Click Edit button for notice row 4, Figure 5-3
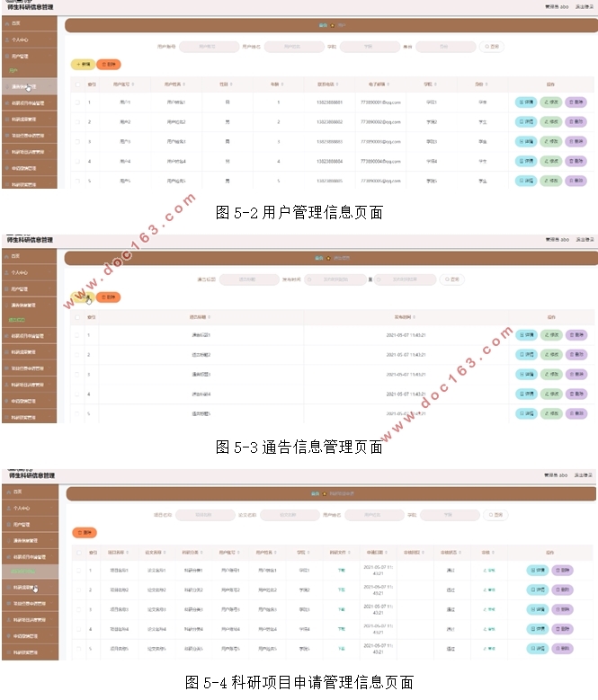598x700 pixels. [x=551, y=394]
